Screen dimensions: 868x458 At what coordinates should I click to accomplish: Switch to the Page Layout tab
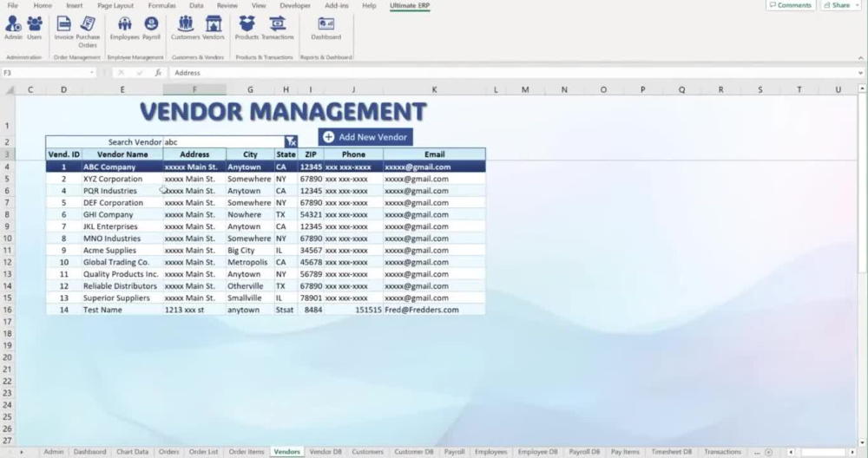tap(115, 5)
